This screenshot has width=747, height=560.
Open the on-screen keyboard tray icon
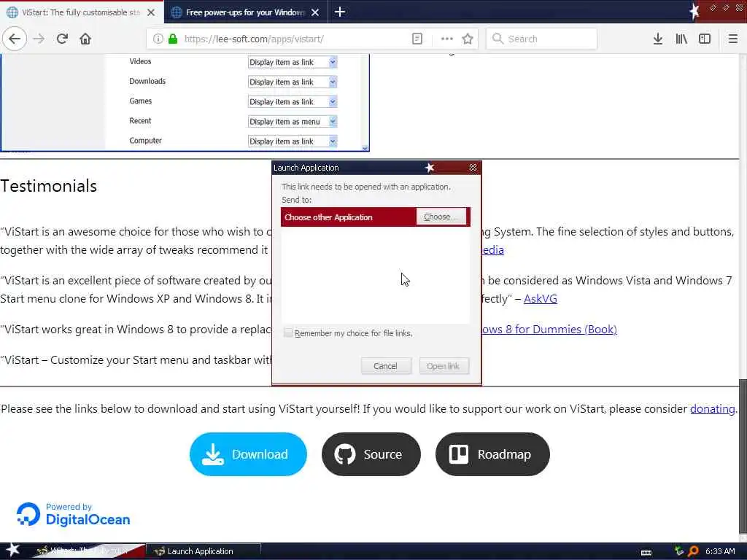tap(646, 553)
